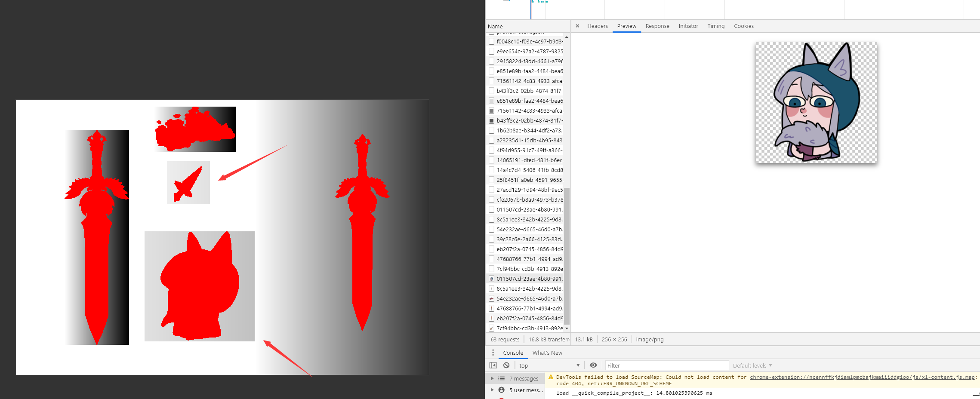Image resolution: width=980 pixels, height=399 pixels.
Task: Focus the console Filter input field
Action: click(667, 365)
